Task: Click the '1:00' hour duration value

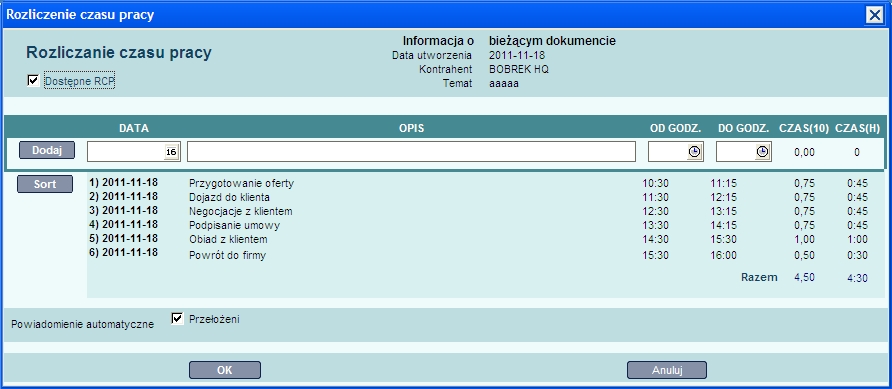Action: click(857, 239)
